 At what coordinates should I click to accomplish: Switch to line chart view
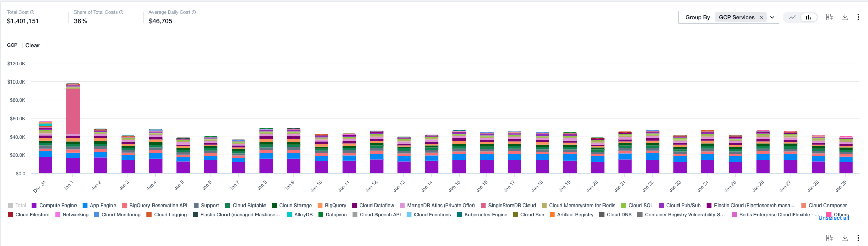[792, 17]
